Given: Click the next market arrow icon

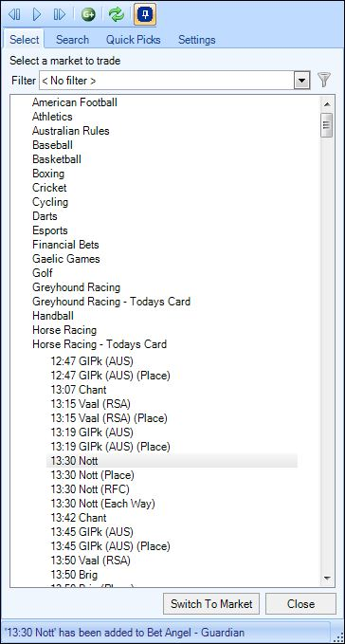Looking at the screenshot, I should tap(60, 15).
